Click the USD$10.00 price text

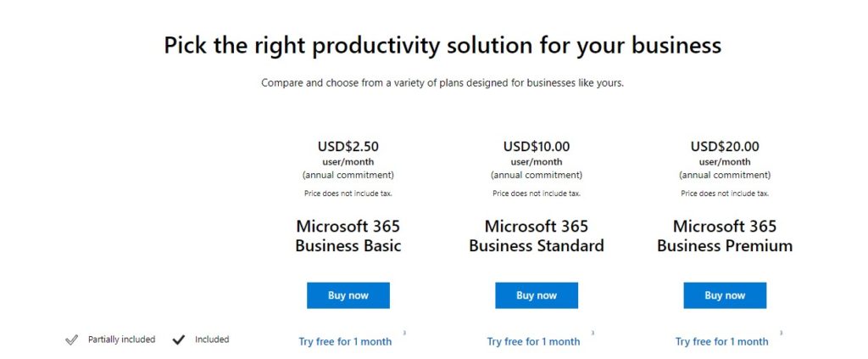537,147
